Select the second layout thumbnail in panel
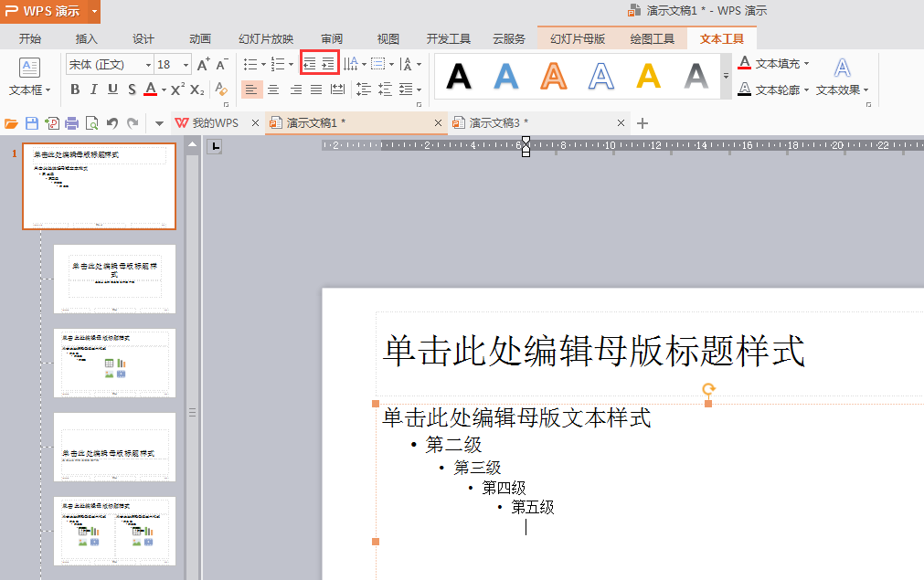 (x=114, y=279)
